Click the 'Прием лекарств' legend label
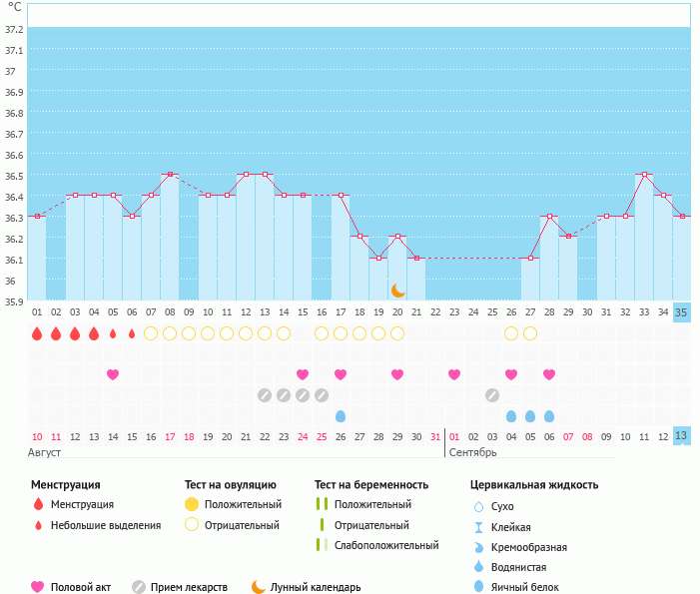Screen dimensions: 700x594 [x=189, y=587]
